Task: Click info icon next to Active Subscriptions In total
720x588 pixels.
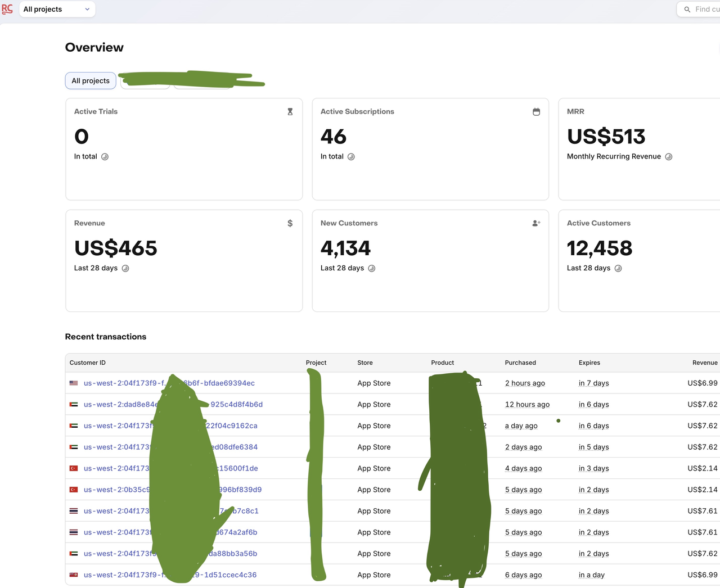Action: click(351, 157)
